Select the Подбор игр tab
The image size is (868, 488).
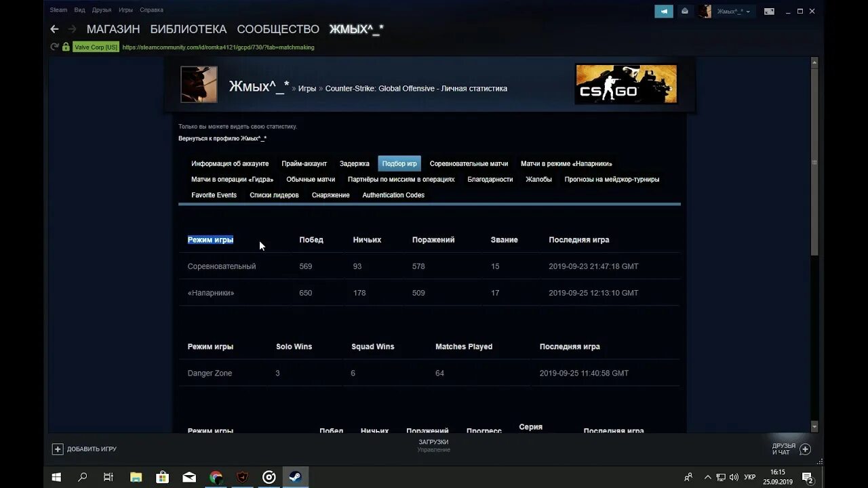[x=399, y=163]
